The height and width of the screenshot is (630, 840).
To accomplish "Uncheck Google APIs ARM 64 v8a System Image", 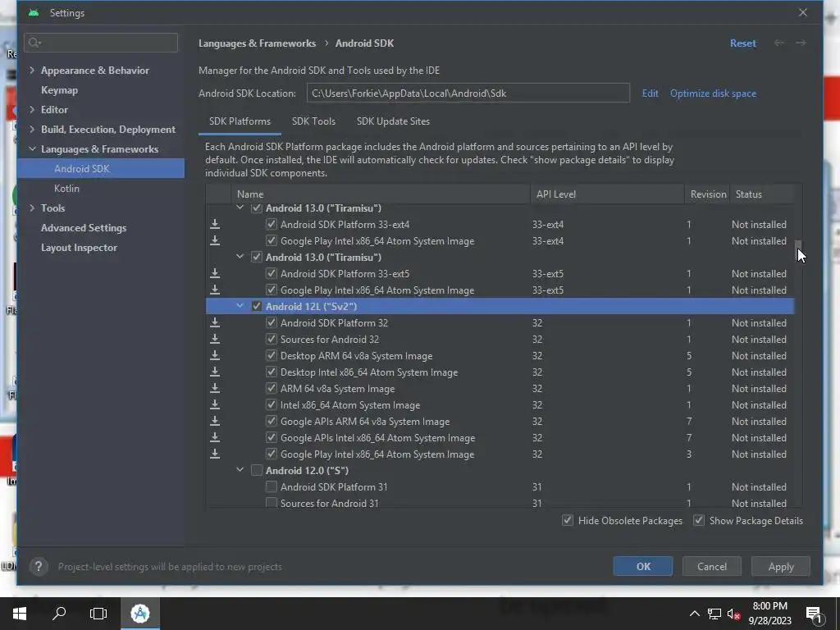I will [271, 422].
